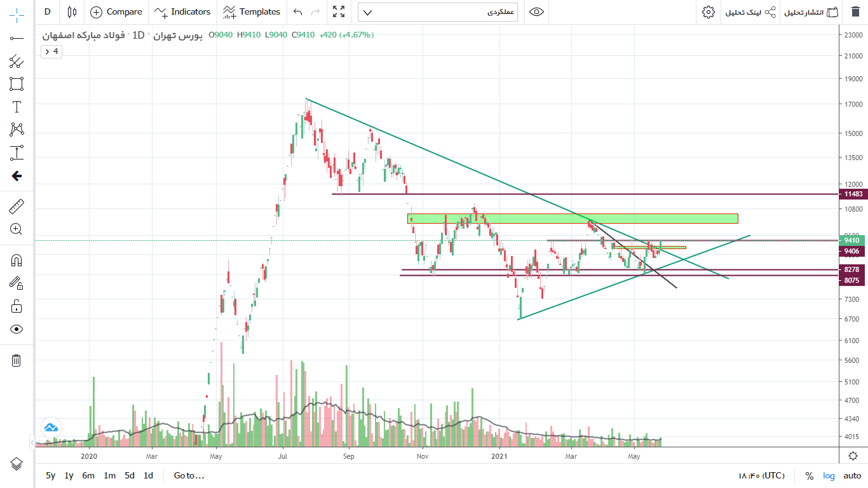
Task: Select the Text tool
Action: point(17,107)
